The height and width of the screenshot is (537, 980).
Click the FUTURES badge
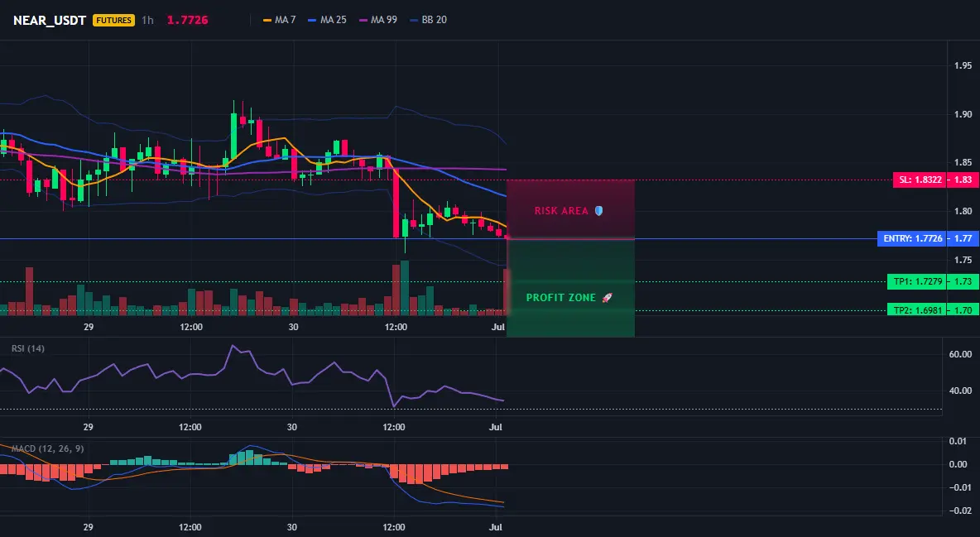point(113,20)
